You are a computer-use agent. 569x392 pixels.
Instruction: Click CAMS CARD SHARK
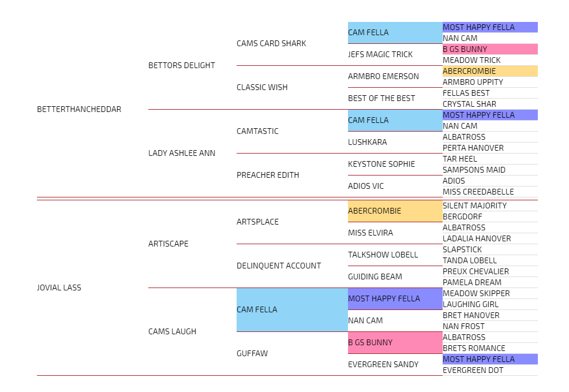(271, 43)
